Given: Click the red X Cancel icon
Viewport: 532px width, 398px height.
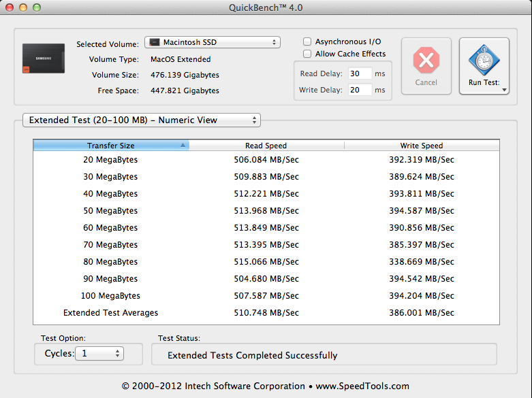Looking at the screenshot, I should 426,61.
